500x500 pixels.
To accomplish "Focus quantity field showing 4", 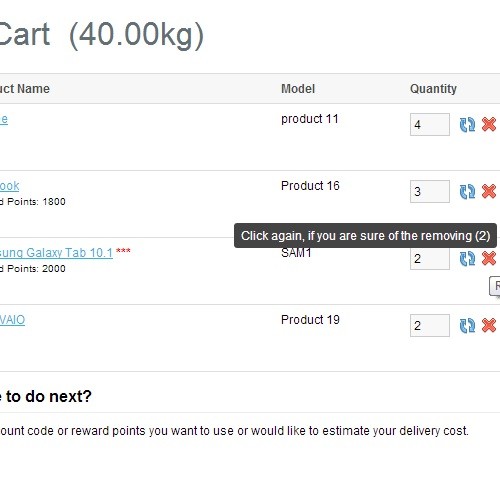I will tap(430, 125).
